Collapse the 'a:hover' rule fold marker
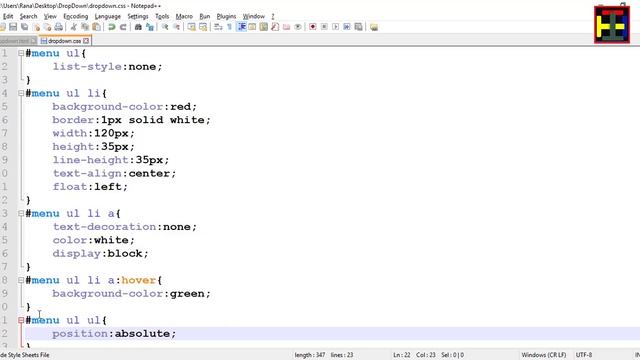 pos(21,280)
